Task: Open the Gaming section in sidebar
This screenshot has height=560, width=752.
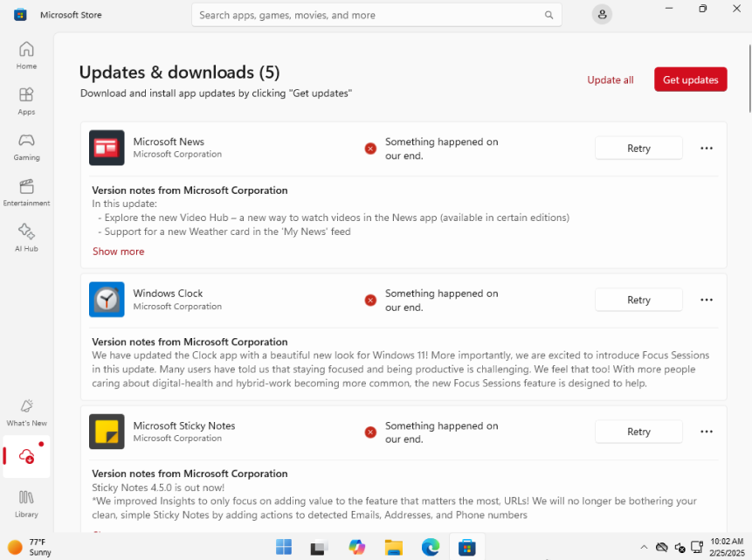Action: coord(26,147)
